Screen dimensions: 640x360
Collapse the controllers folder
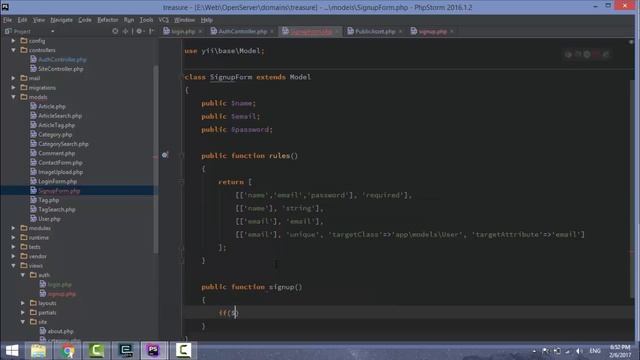click(x=13, y=50)
